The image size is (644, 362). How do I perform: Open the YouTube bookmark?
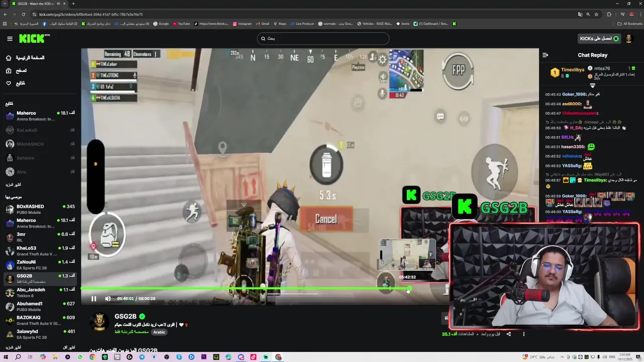[181, 24]
